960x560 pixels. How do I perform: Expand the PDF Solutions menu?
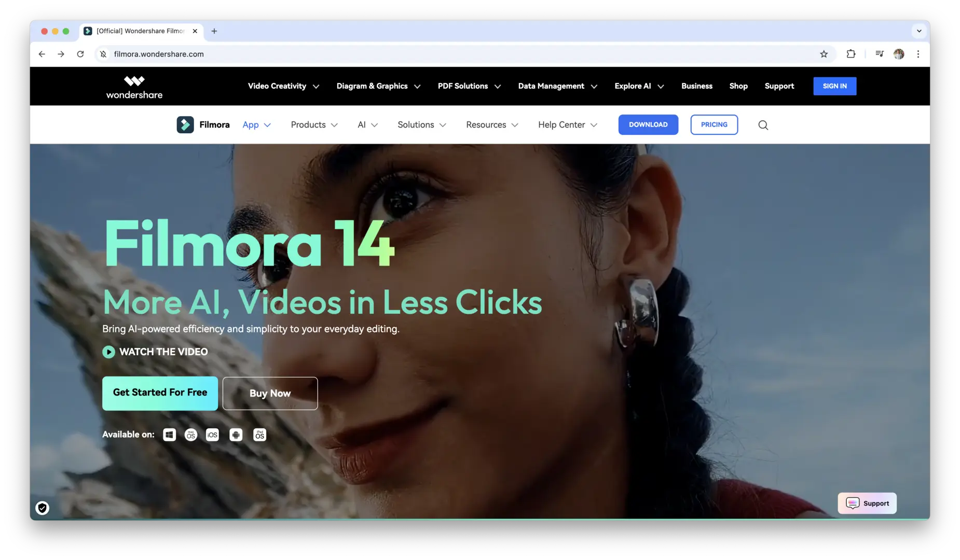point(469,86)
